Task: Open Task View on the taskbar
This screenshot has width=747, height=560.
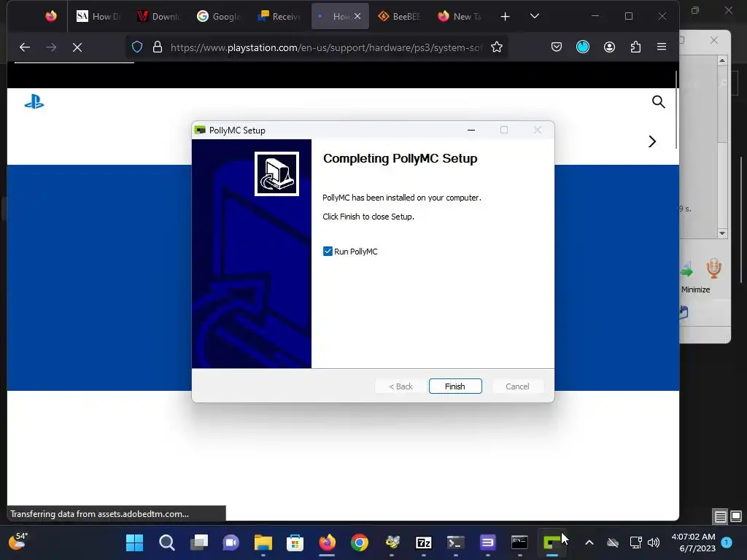Action: [x=198, y=542]
